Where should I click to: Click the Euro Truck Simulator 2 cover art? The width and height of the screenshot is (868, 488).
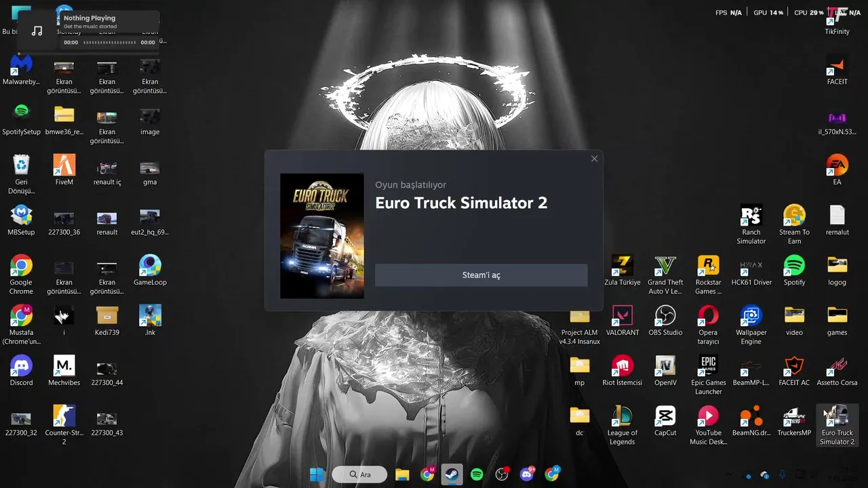(322, 236)
